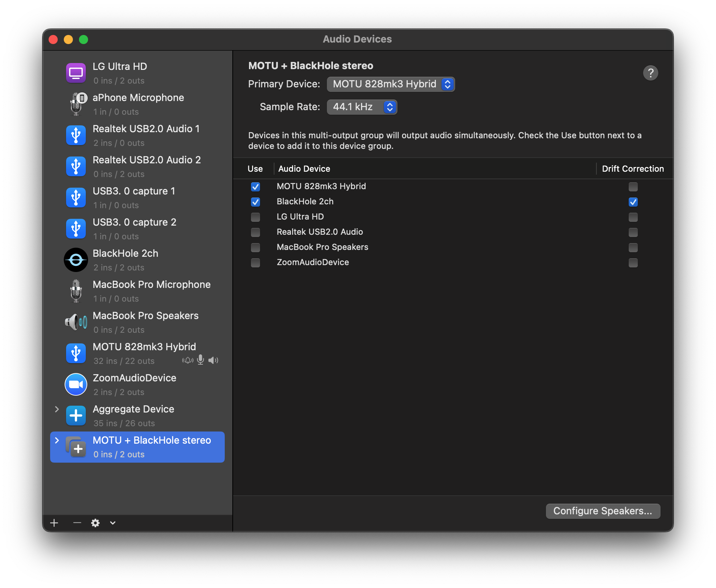Expand the Aggregate Device entry
Screen dimensions: 716x588
(57, 409)
